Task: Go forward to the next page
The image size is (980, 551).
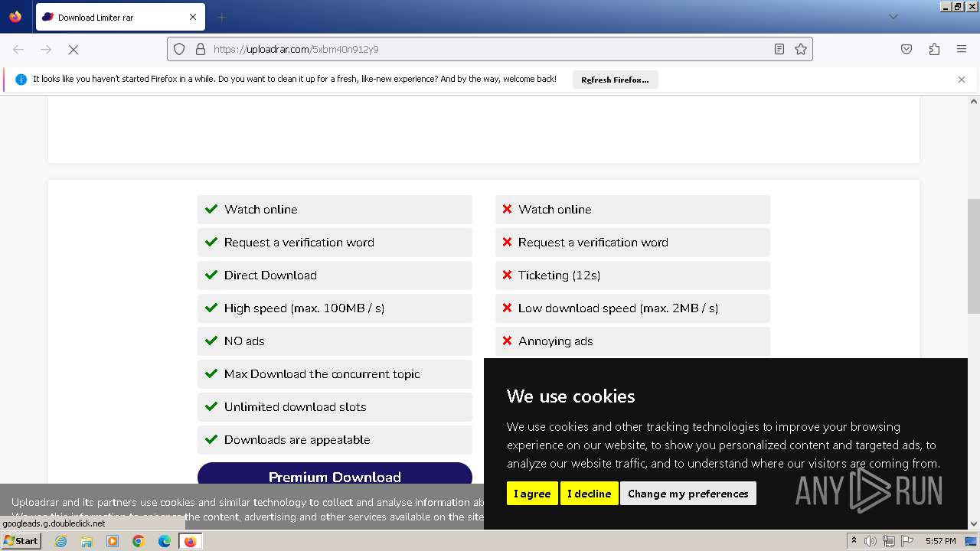Action: [46, 49]
